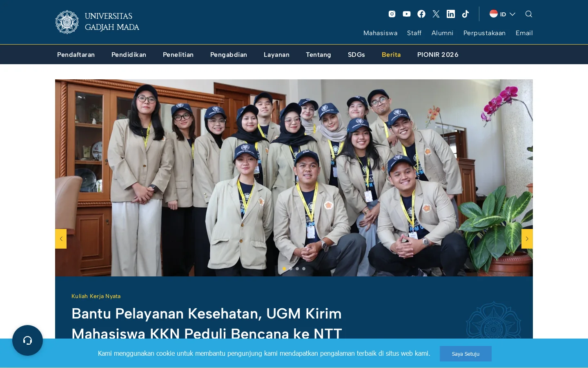Open the headset support chat button
Image resolution: width=588 pixels, height=368 pixels.
27,340
